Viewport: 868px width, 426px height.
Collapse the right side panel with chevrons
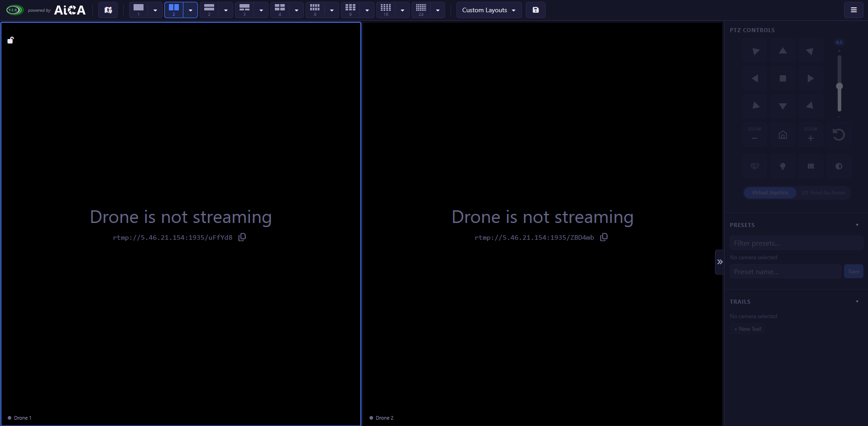pyautogui.click(x=719, y=262)
